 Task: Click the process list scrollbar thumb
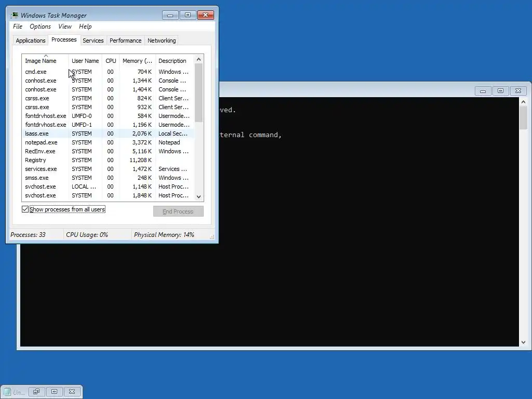click(199, 92)
